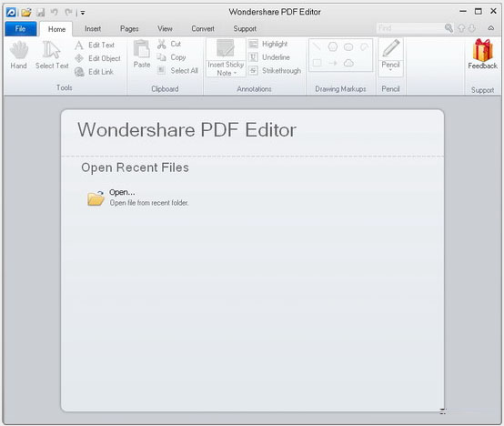Viewport: 504px width, 426px height.
Task: Click the Pencil tool icon
Action: 390,48
